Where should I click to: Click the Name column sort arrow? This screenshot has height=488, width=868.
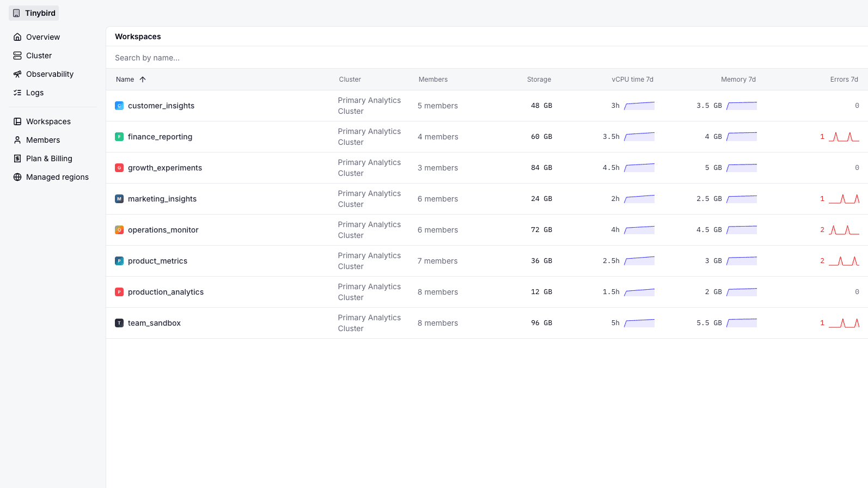(143, 80)
